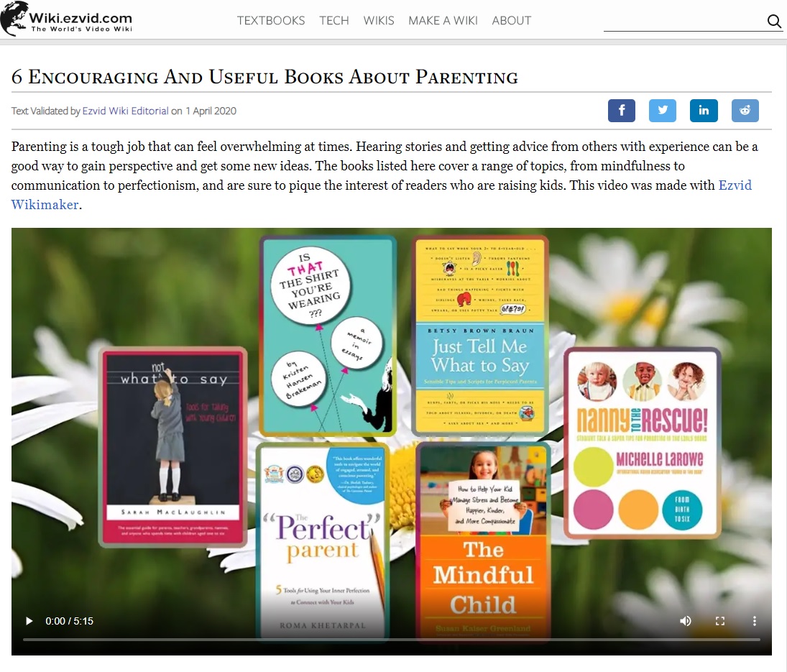Mute the video volume

(685, 621)
